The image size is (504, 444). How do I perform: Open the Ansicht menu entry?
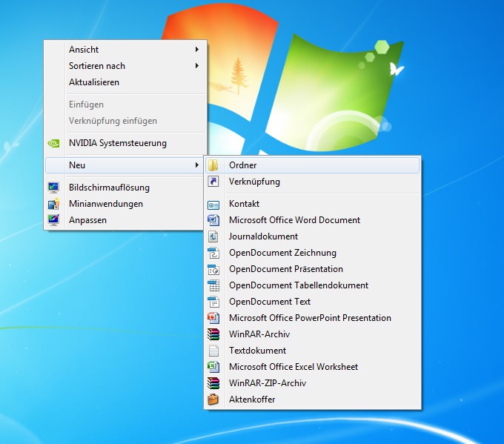[125, 50]
